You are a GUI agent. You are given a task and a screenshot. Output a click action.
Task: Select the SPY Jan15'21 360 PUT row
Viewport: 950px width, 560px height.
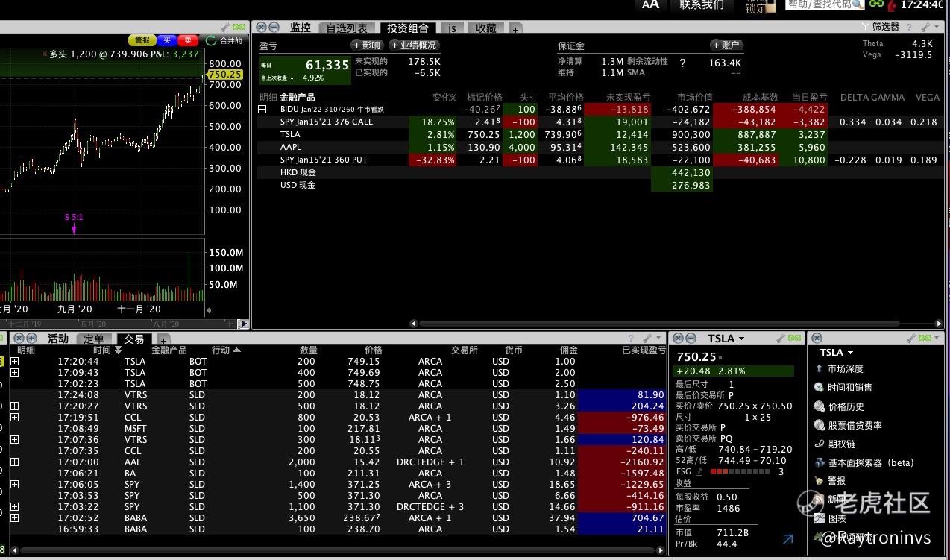600,160
